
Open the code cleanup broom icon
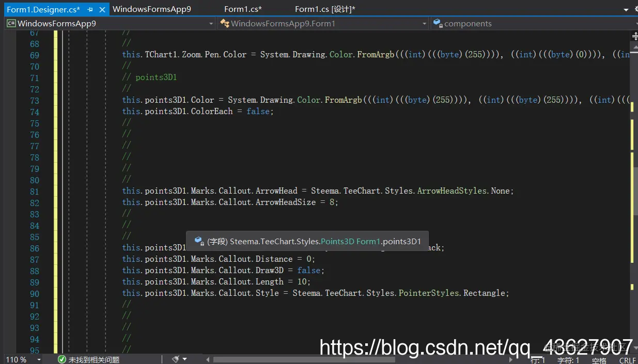pyautogui.click(x=176, y=359)
